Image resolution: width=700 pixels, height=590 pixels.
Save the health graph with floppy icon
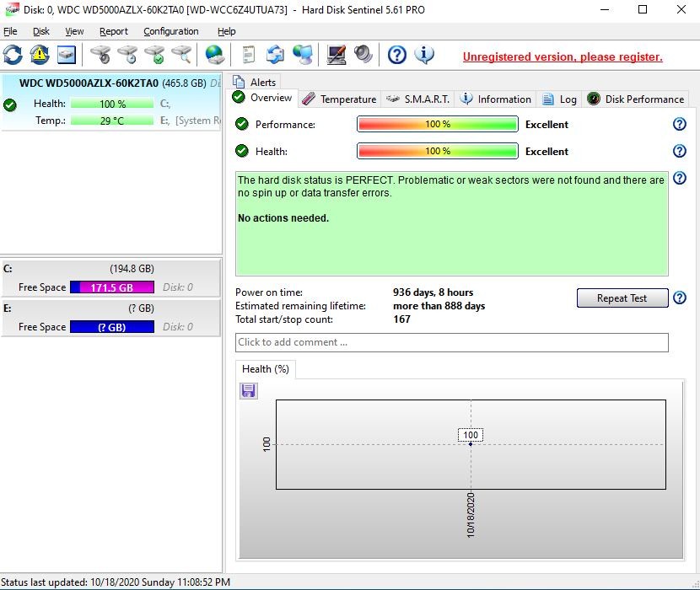click(x=249, y=391)
